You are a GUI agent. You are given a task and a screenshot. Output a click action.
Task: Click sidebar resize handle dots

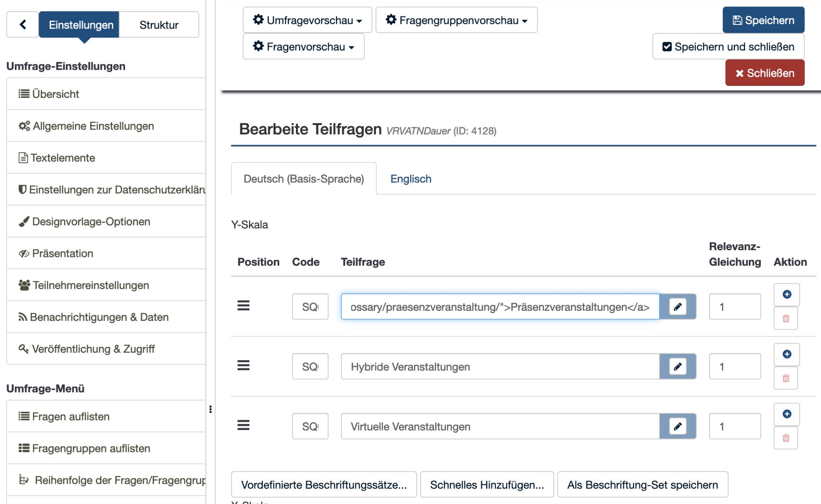[x=210, y=409]
